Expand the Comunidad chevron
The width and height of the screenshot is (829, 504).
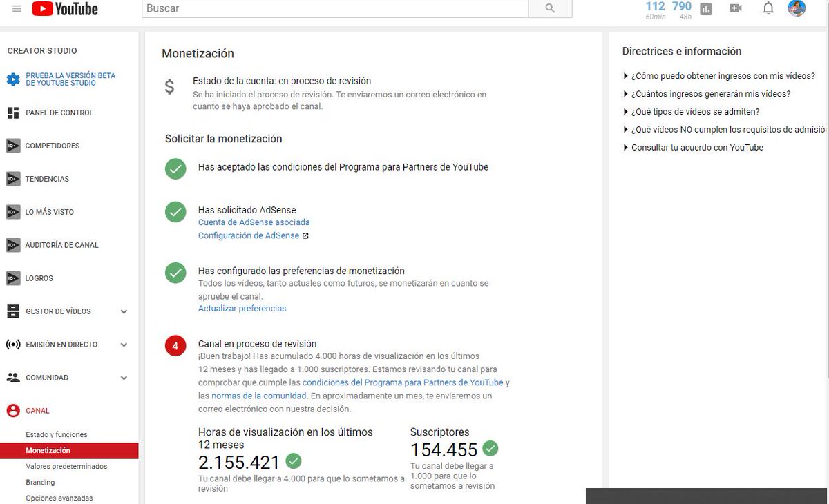[124, 378]
